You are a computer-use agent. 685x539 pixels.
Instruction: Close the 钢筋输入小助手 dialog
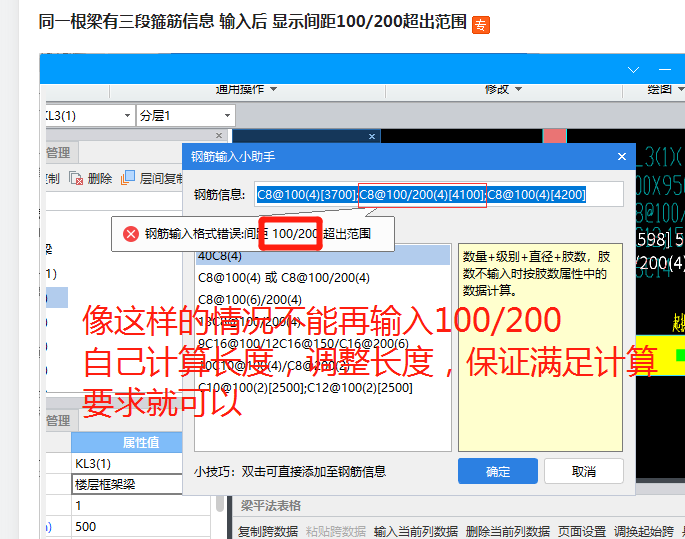coord(622,156)
